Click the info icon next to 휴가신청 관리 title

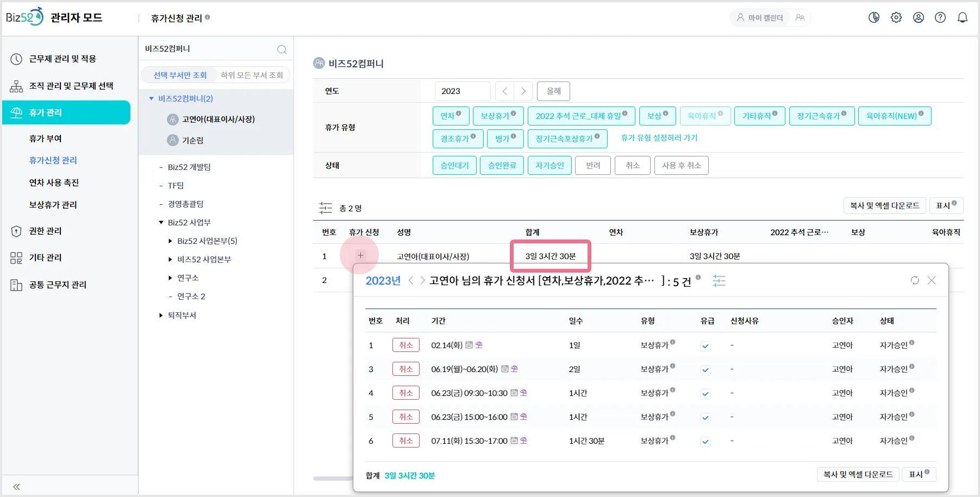[x=208, y=17]
